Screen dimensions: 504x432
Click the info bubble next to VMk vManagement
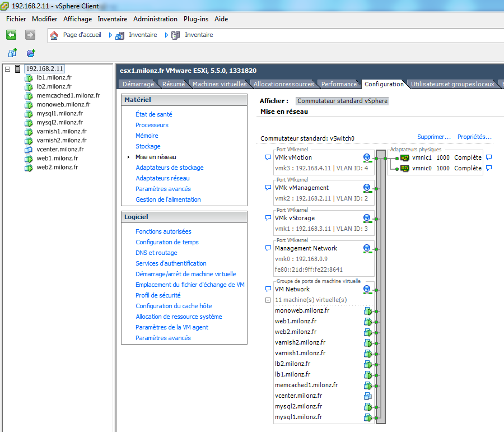pos(268,188)
